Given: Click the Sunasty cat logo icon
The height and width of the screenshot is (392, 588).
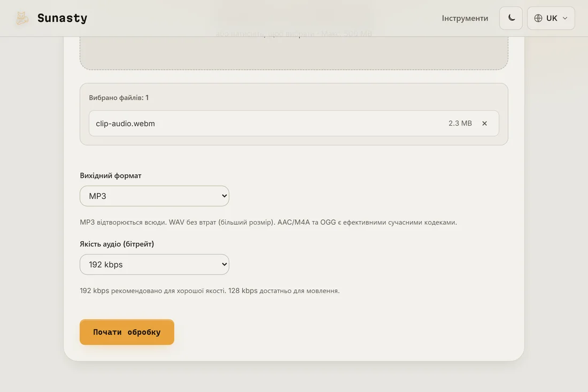Looking at the screenshot, I should pos(22,18).
